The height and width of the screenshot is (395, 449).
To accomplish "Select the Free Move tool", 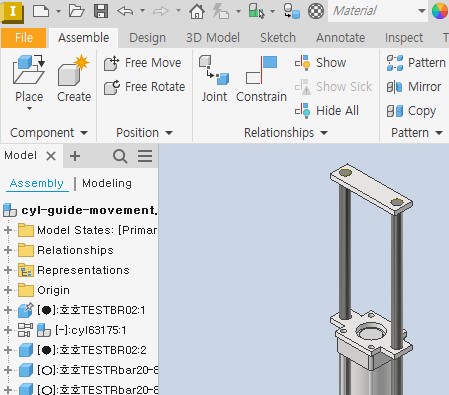I will (143, 63).
